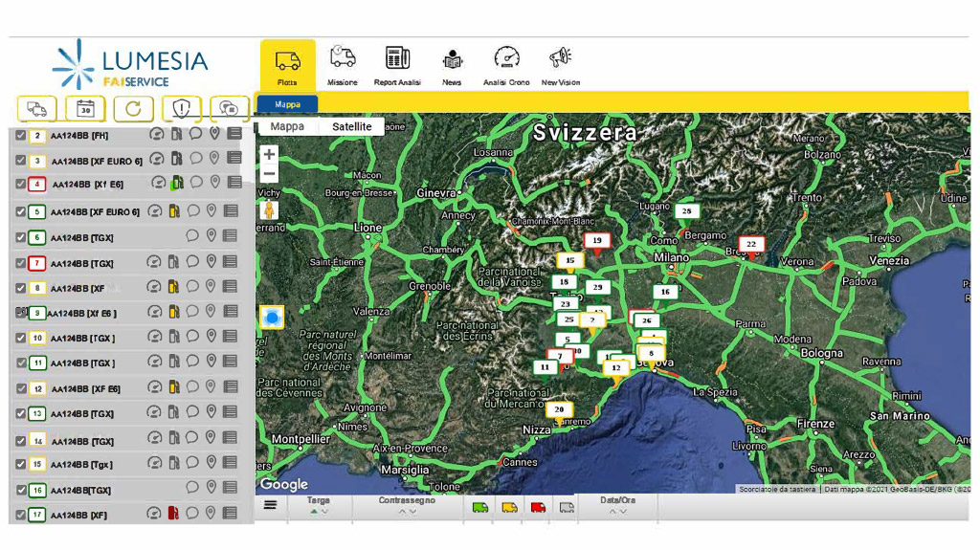Toggle checkbox for vehicle 3 XF EURO 6

[x=21, y=161]
